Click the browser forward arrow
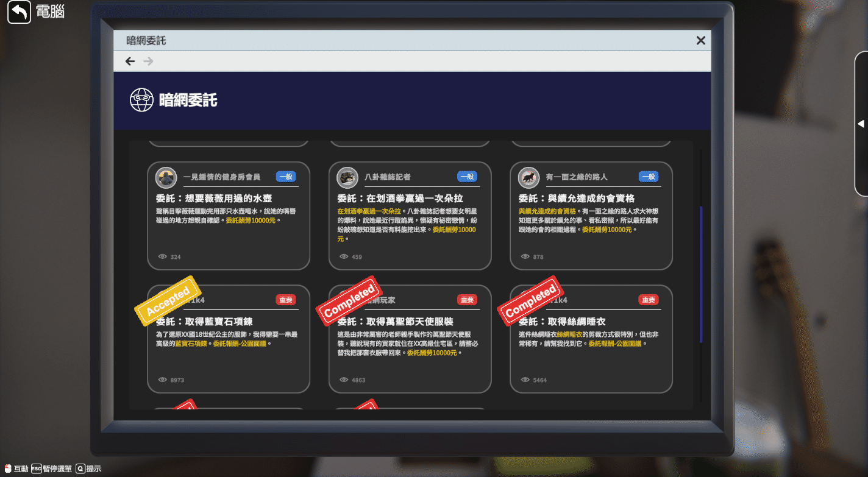Viewport: 868px width, 477px height. (148, 61)
